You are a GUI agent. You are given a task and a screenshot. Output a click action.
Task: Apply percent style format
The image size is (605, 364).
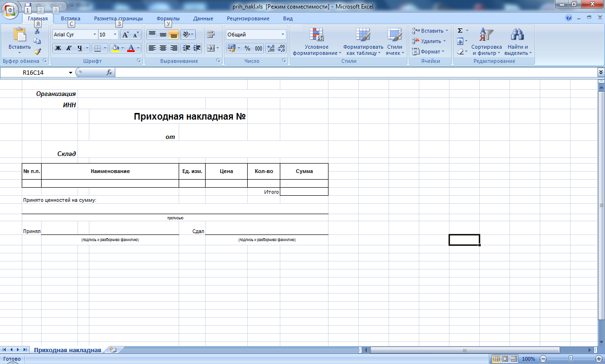coord(247,48)
